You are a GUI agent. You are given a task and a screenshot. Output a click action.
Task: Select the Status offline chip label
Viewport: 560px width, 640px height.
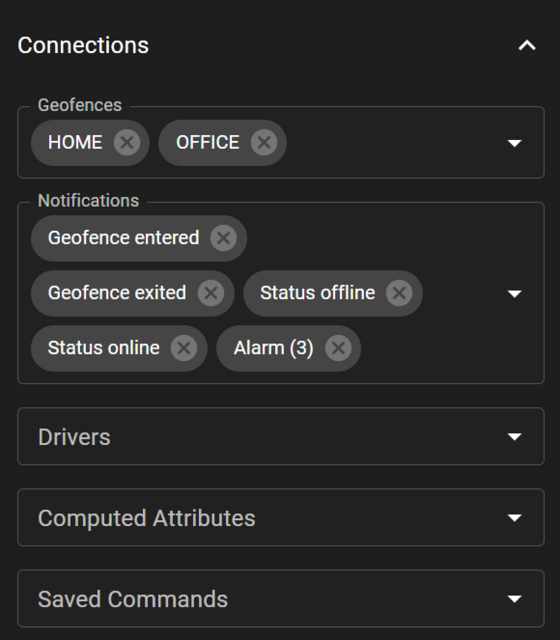pos(318,293)
